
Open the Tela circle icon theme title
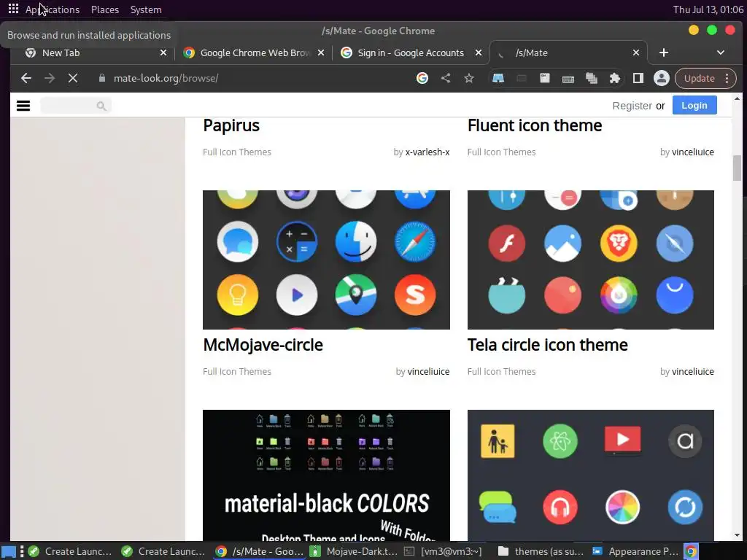coord(547,344)
